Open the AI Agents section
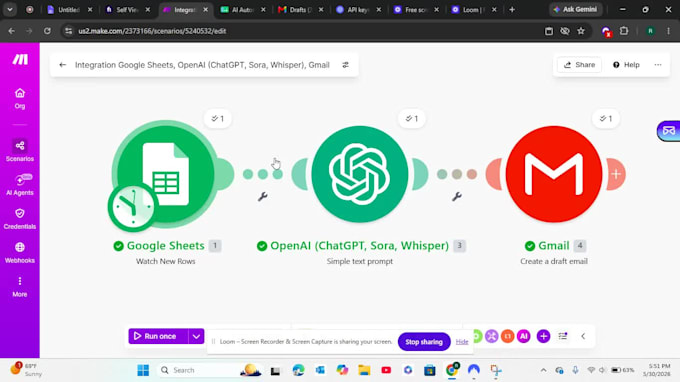Image resolution: width=680 pixels, height=382 pixels. point(20,185)
